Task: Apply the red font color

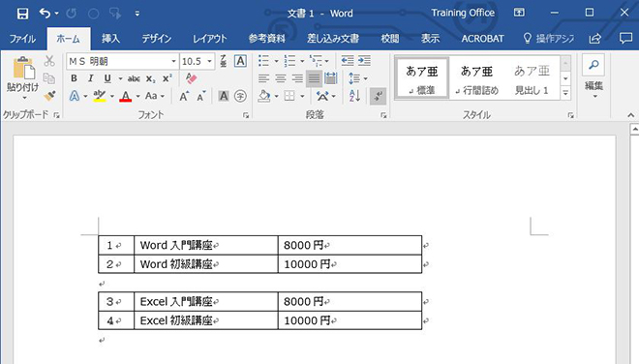Action: (126, 96)
